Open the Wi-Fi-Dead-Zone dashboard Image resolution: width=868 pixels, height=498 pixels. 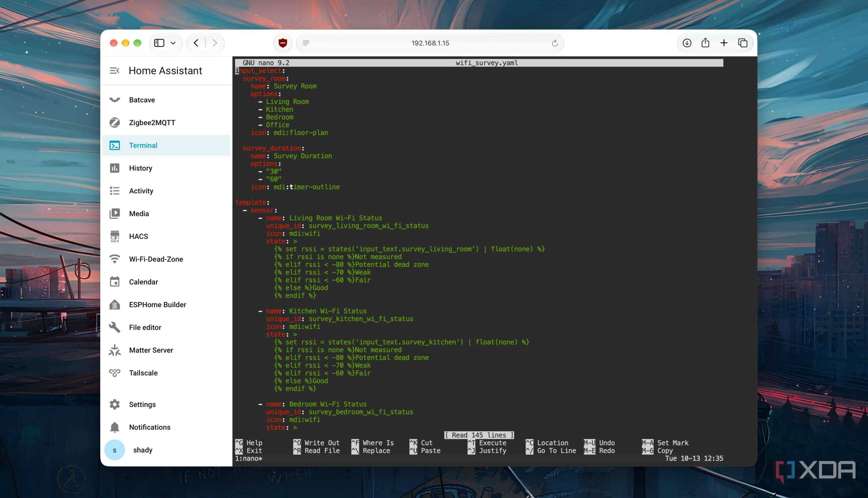(166, 259)
